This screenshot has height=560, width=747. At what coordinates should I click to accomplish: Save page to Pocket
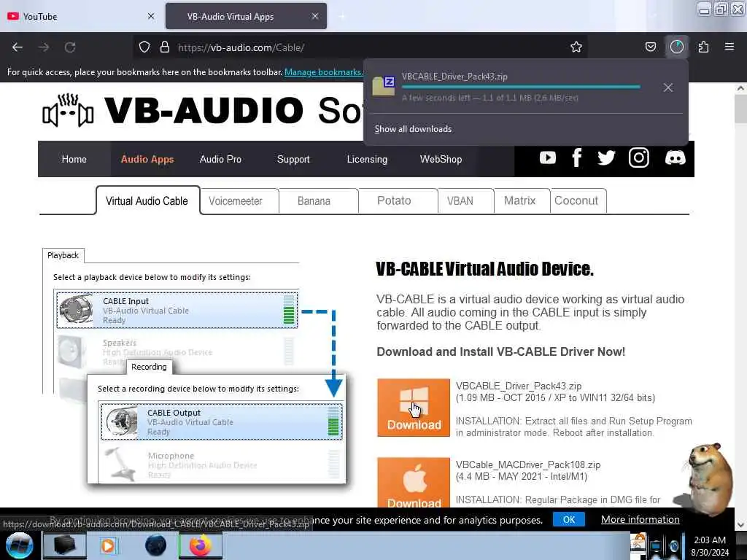(650, 47)
